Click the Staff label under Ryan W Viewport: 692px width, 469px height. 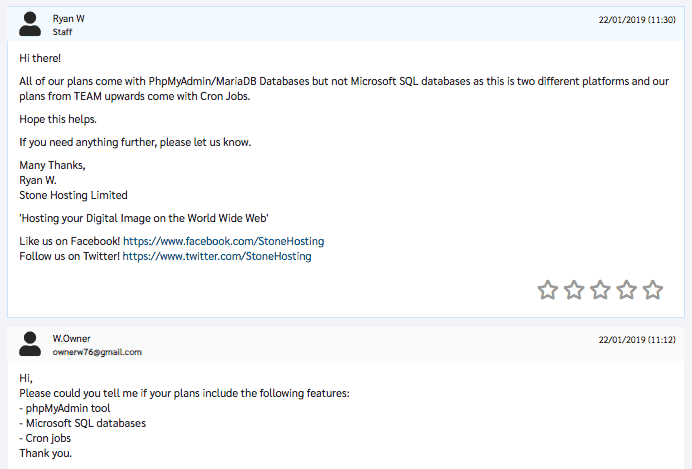click(62, 32)
